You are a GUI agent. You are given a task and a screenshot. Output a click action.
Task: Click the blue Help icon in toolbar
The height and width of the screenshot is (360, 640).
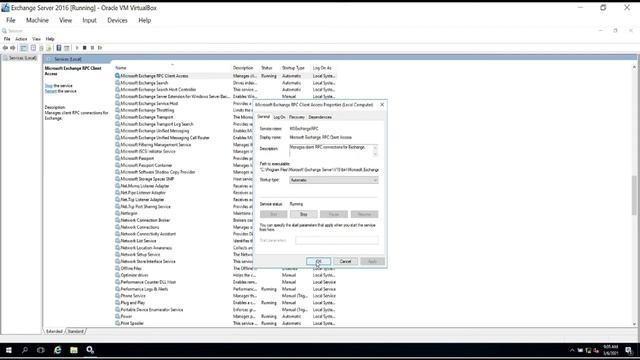point(59,48)
